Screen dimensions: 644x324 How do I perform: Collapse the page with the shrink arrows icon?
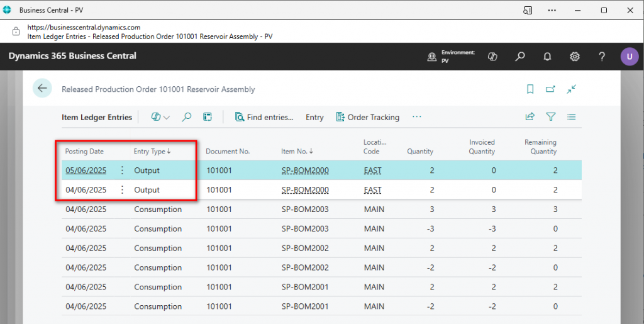click(571, 89)
